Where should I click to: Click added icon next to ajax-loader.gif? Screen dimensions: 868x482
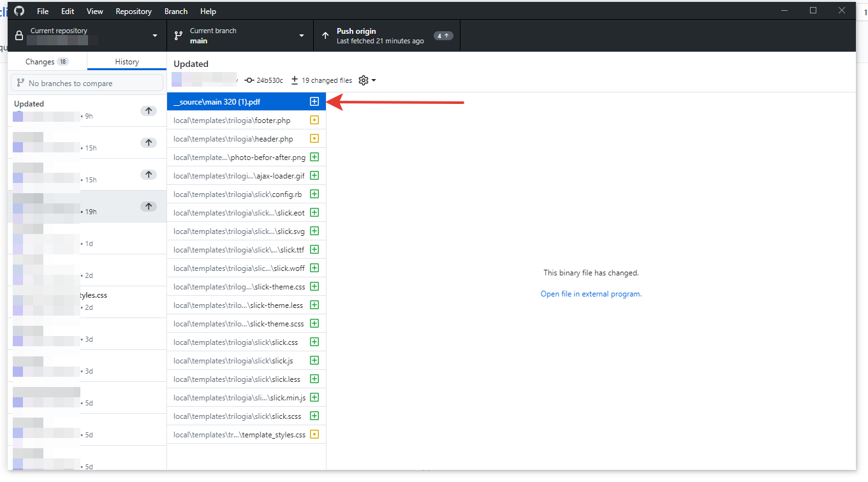[x=314, y=175]
